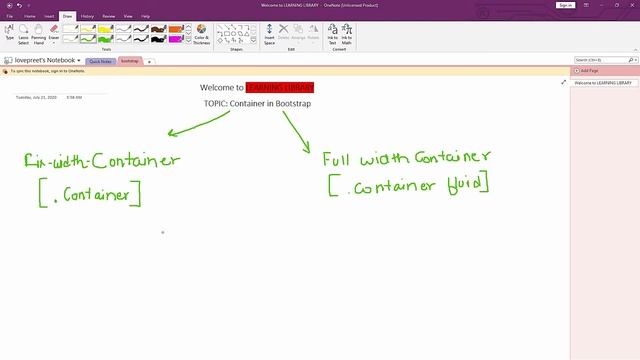Click the Insert Space tool
Screen dimensions: 640x360
click(269, 34)
